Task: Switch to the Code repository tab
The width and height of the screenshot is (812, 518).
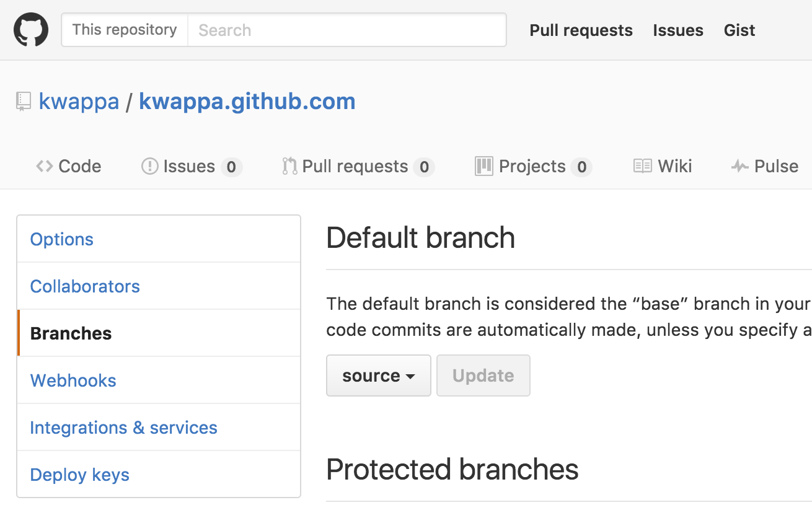Action: point(69,166)
